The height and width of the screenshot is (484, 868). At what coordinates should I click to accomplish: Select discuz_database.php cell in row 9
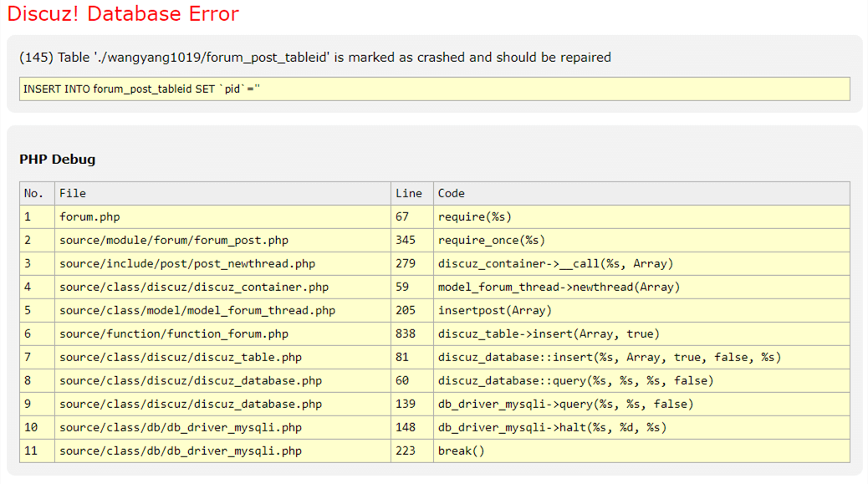(x=223, y=405)
